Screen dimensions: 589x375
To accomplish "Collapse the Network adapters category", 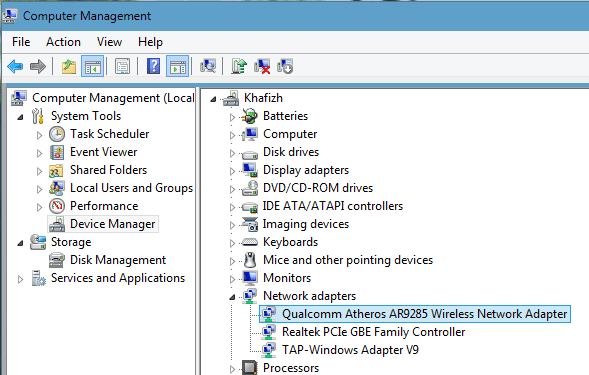I will 232,297.
